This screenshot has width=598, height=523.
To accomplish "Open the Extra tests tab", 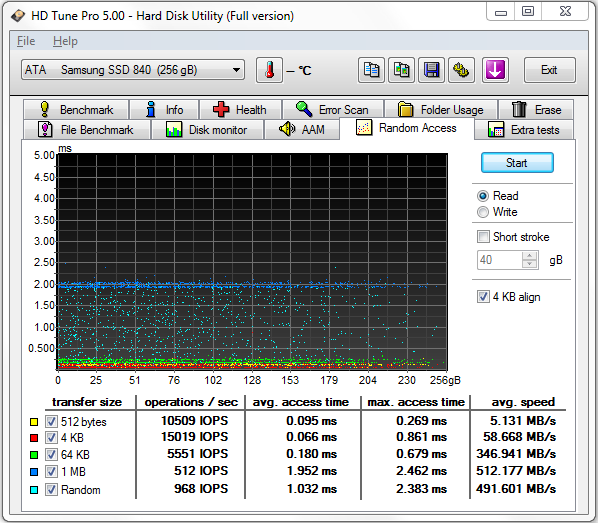I will 524,130.
